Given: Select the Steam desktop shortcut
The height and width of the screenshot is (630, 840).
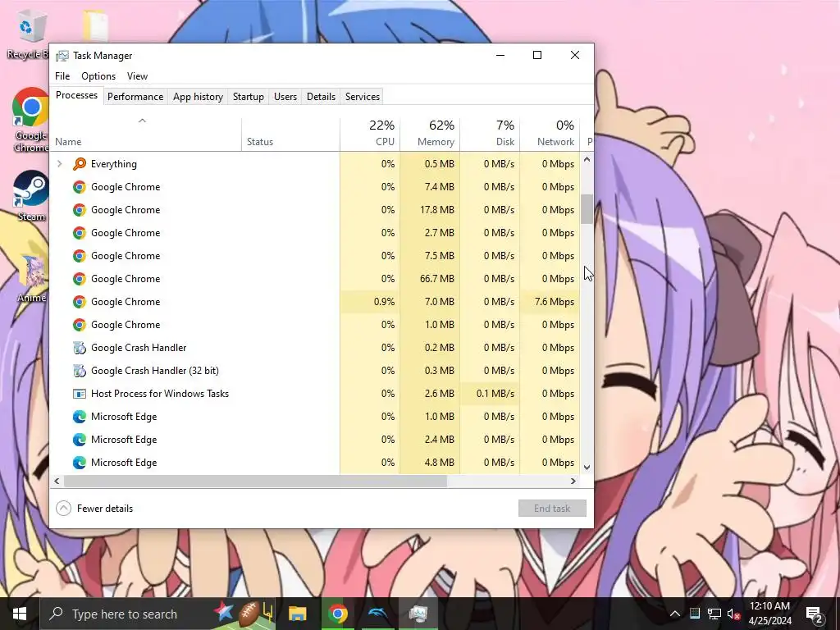Looking at the screenshot, I should click(x=31, y=196).
